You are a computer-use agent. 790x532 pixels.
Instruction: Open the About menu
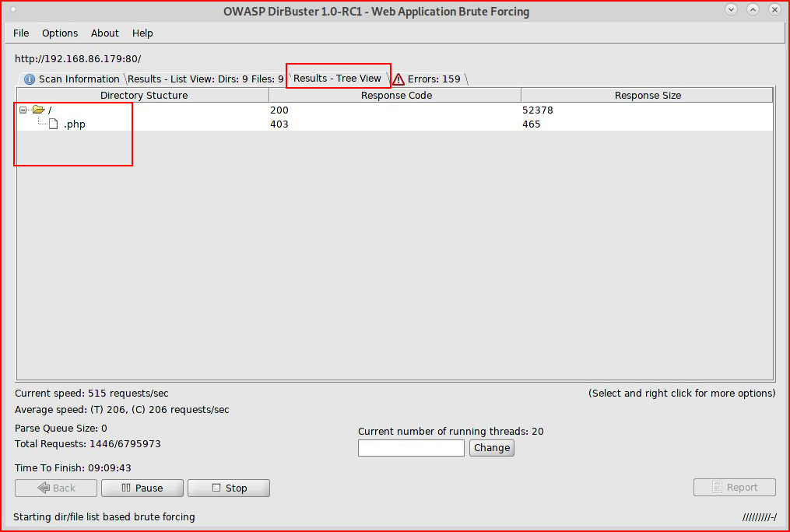[x=105, y=33]
